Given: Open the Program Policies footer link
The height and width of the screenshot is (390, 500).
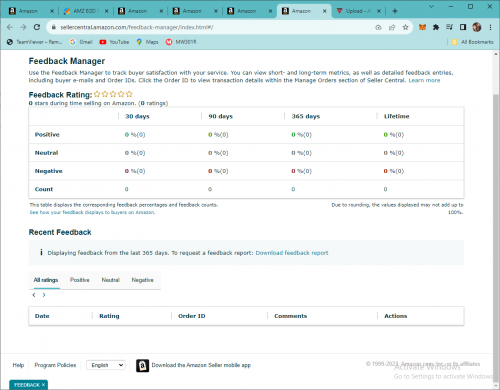Looking at the screenshot, I should [x=55, y=365].
